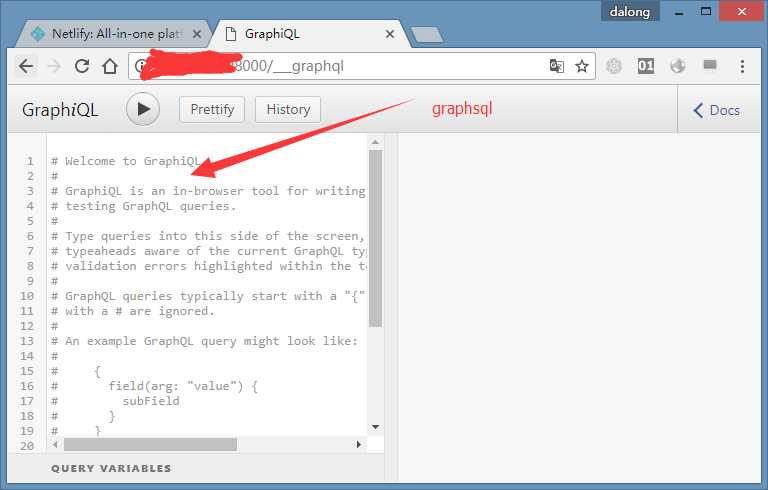Run the query with the play button
Image resolution: width=768 pixels, height=490 pixels.
(x=143, y=109)
